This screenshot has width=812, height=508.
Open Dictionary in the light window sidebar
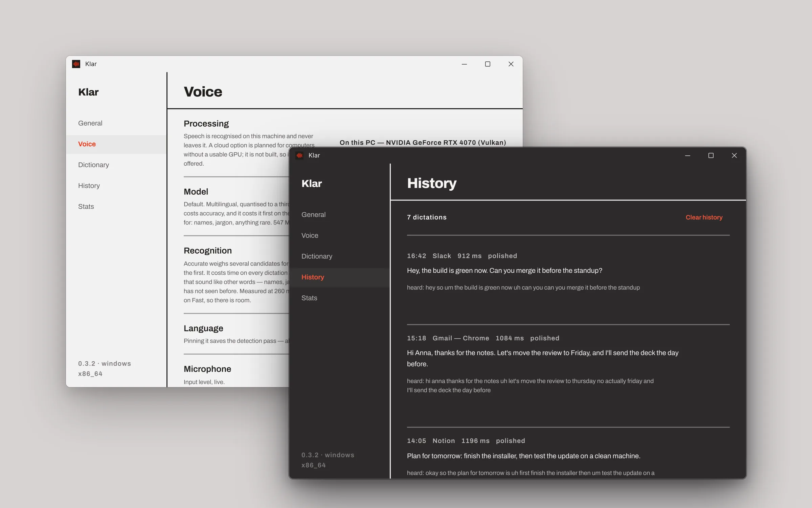pyautogui.click(x=116, y=165)
